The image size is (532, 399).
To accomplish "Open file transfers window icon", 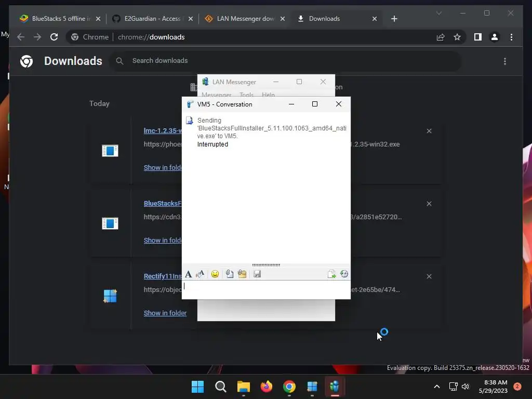I will coord(331,274).
